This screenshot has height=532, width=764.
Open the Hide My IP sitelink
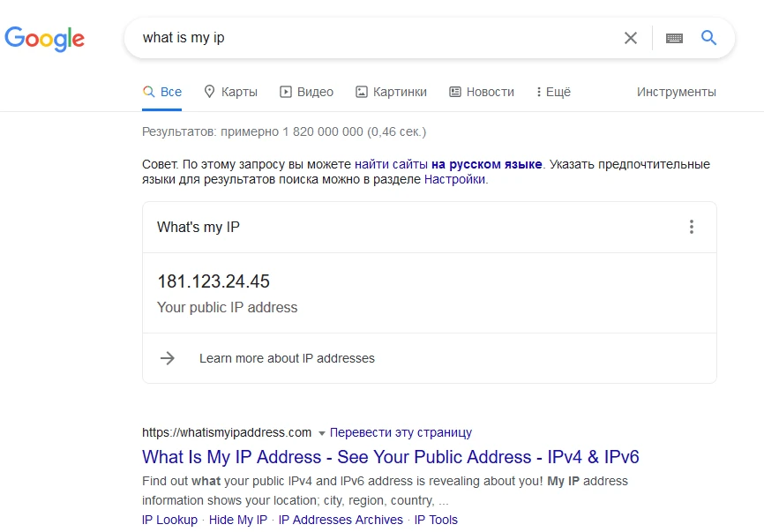tap(238, 520)
